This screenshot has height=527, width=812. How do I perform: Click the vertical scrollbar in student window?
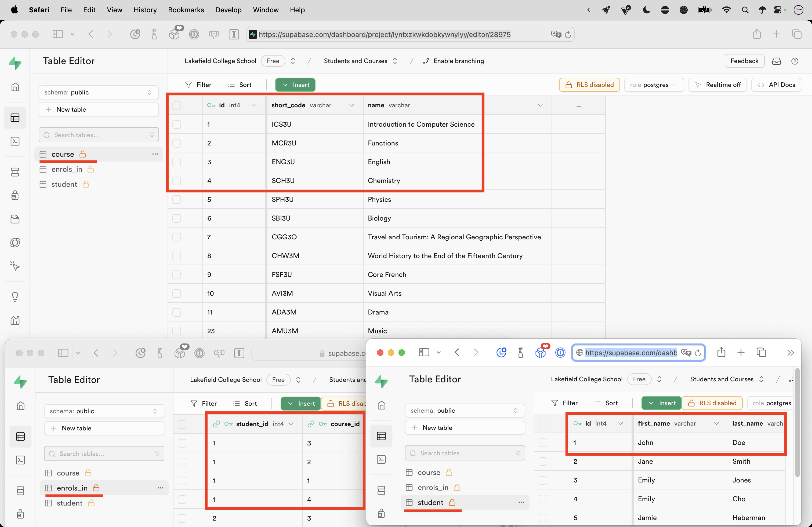[797, 423]
